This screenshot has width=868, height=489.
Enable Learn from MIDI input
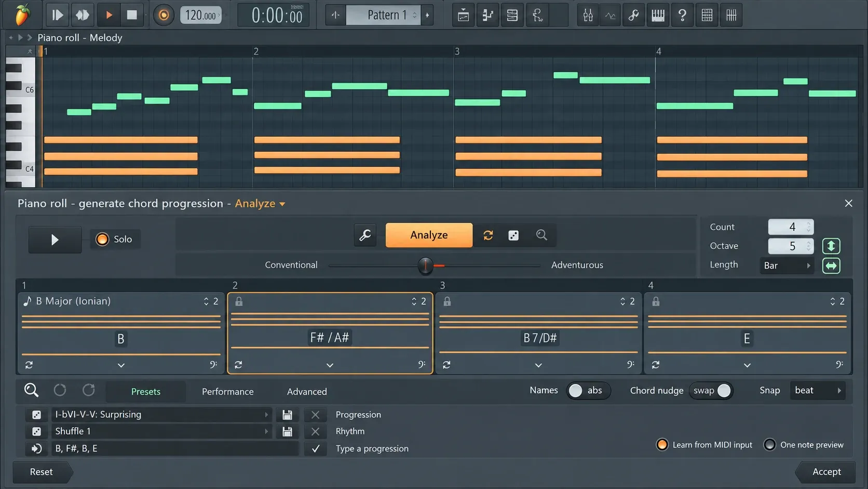pyautogui.click(x=704, y=445)
